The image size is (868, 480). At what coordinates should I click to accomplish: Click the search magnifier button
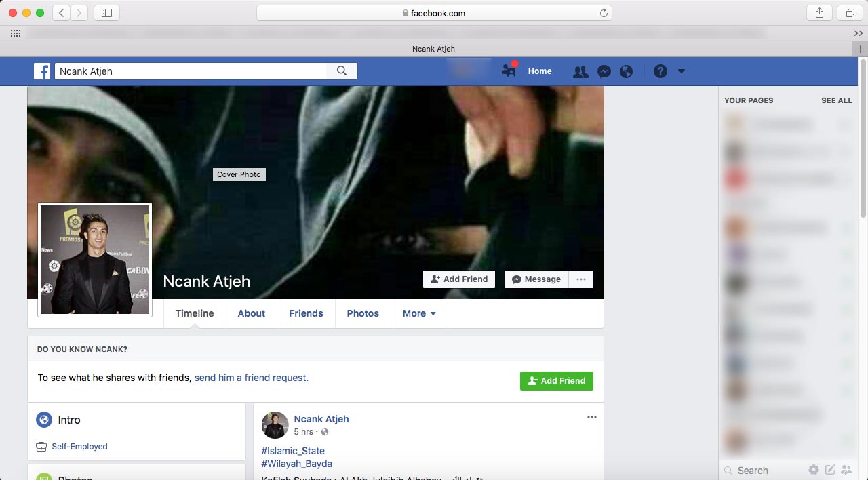click(x=342, y=71)
